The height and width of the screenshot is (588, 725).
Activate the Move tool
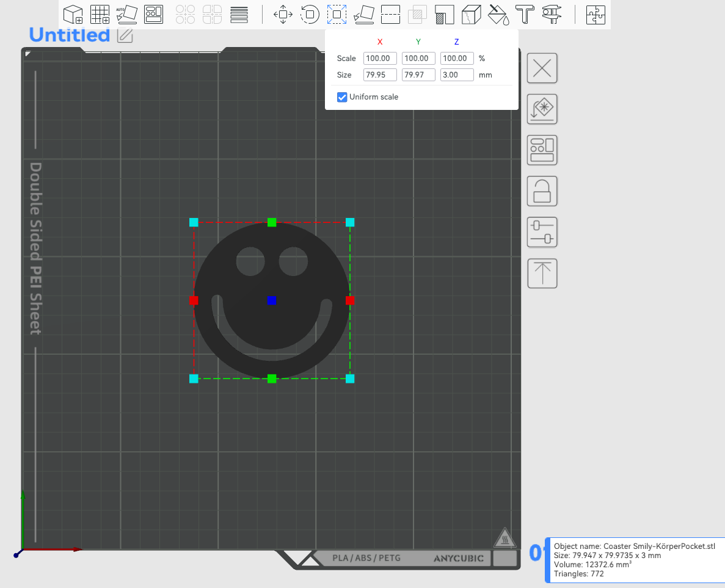pyautogui.click(x=283, y=14)
